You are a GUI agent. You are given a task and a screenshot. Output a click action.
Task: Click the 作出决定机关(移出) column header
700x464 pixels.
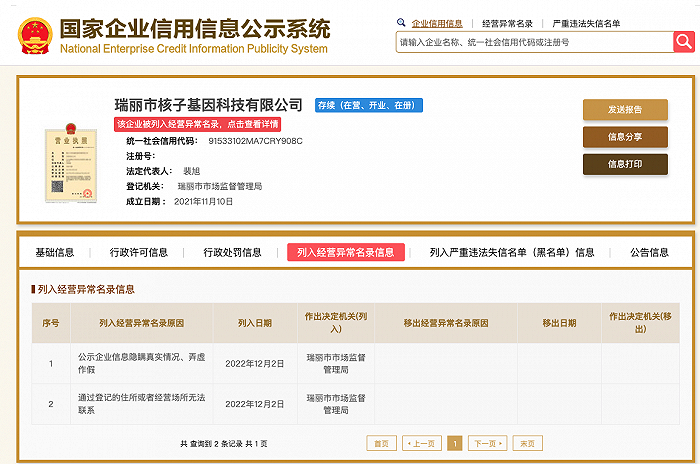(640, 322)
